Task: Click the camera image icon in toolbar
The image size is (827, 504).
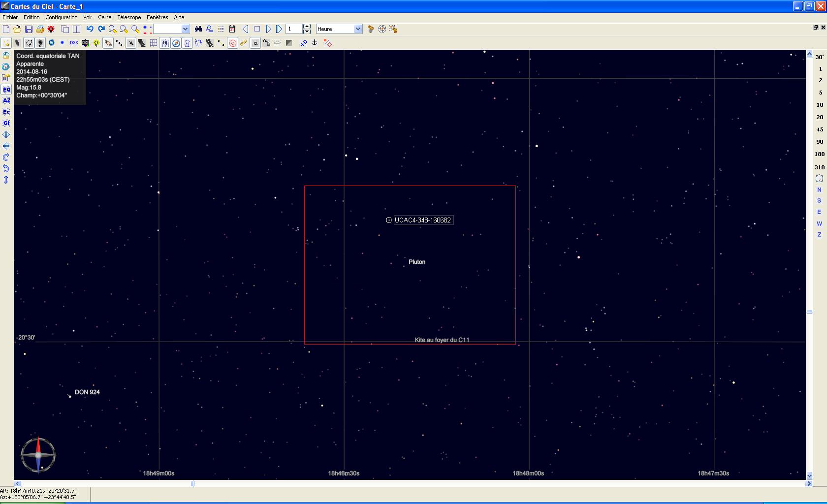Action: click(85, 43)
